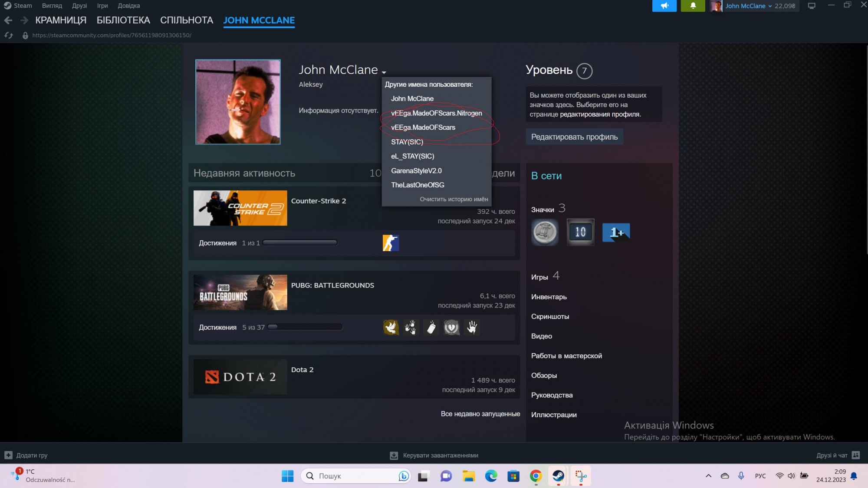
Task: Click Очистить историю имён link
Action: 454,199
